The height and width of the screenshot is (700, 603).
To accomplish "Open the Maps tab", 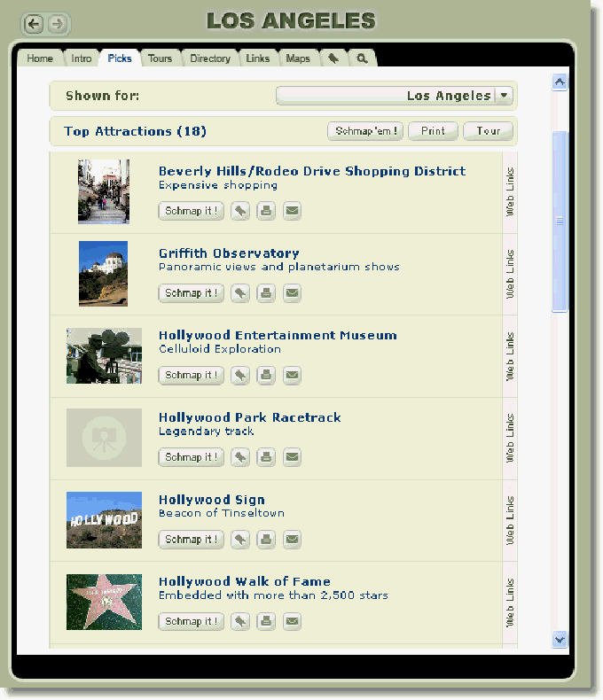I will tap(298, 58).
